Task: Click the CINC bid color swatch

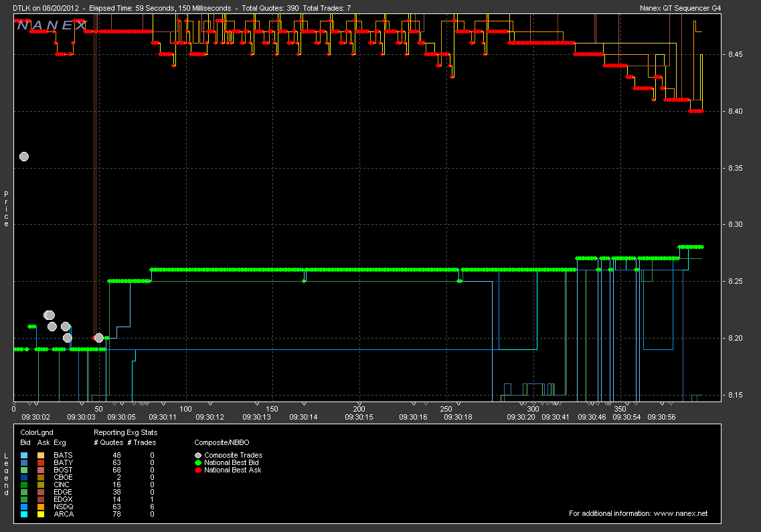Action: click(x=24, y=484)
